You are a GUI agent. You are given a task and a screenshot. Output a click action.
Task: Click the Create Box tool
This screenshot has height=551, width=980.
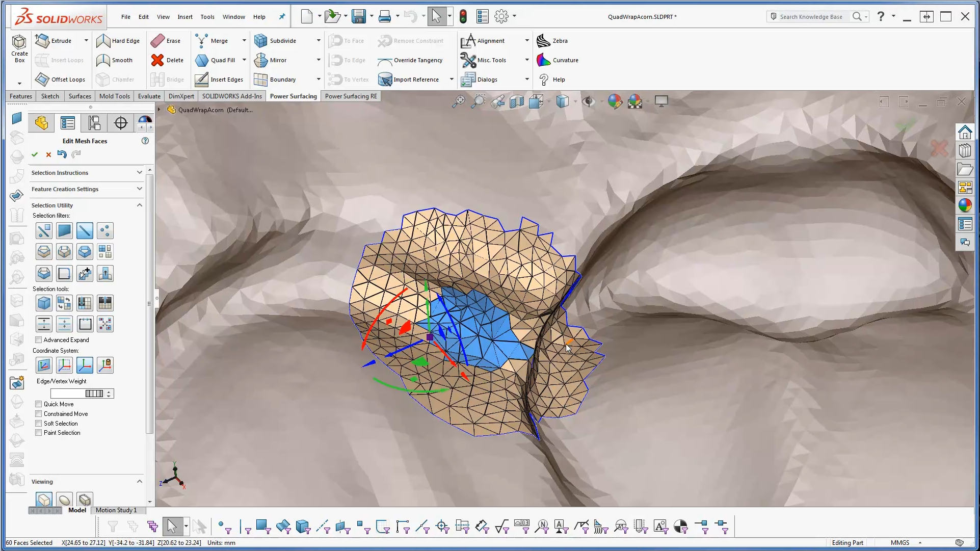point(19,49)
